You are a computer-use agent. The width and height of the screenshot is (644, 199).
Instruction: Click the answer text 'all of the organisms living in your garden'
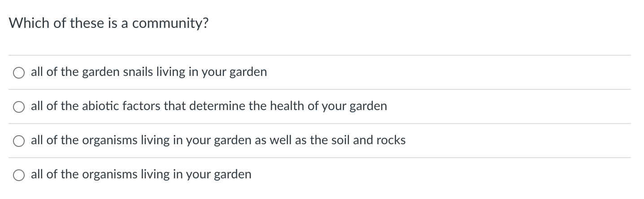pos(141,174)
